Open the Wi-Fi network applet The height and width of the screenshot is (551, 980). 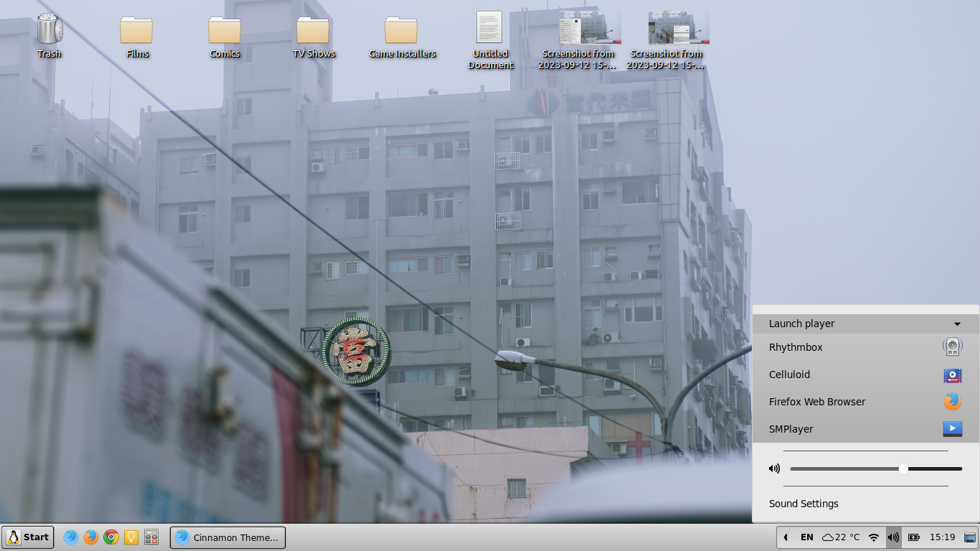pyautogui.click(x=874, y=537)
